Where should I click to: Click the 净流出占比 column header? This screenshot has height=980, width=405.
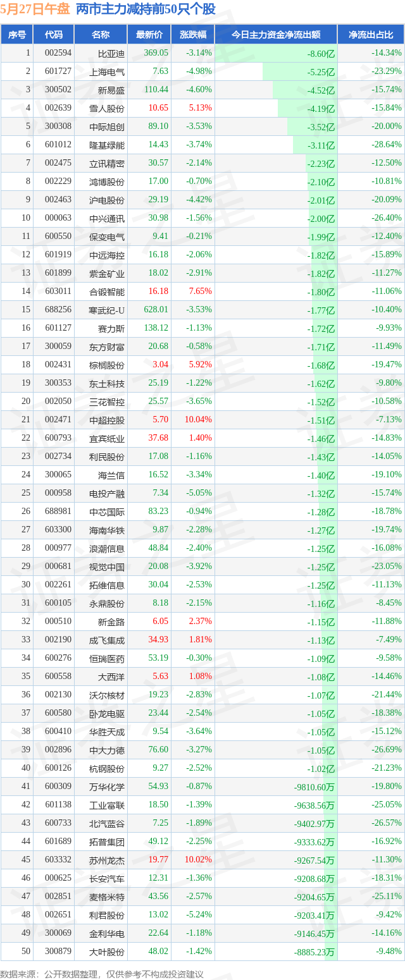(371, 35)
